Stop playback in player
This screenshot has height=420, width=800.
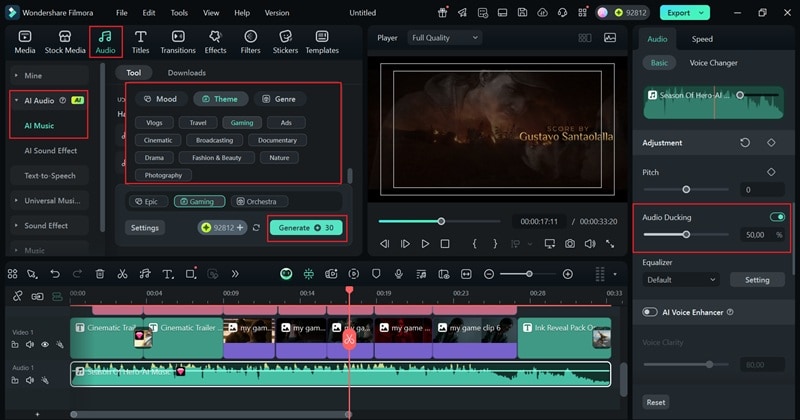pyautogui.click(x=445, y=244)
